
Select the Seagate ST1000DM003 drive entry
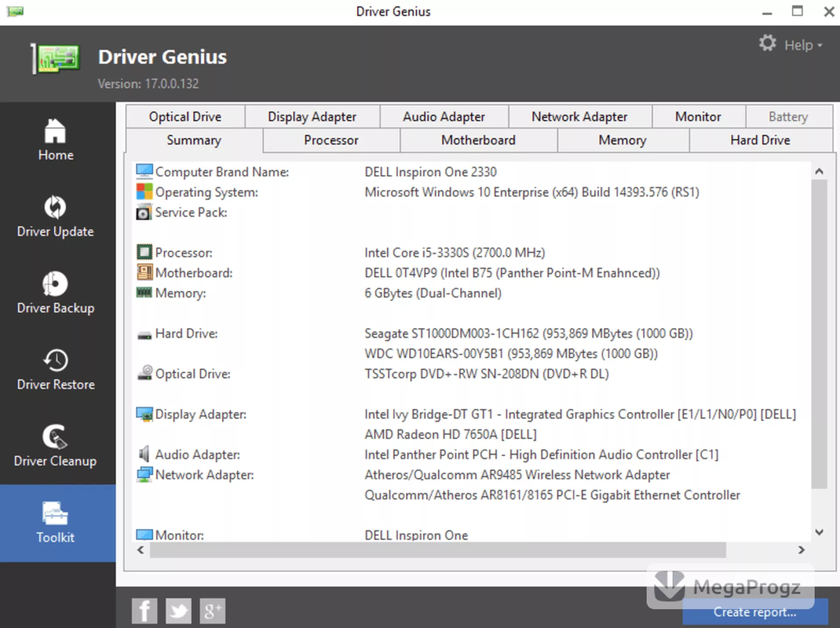pos(529,333)
